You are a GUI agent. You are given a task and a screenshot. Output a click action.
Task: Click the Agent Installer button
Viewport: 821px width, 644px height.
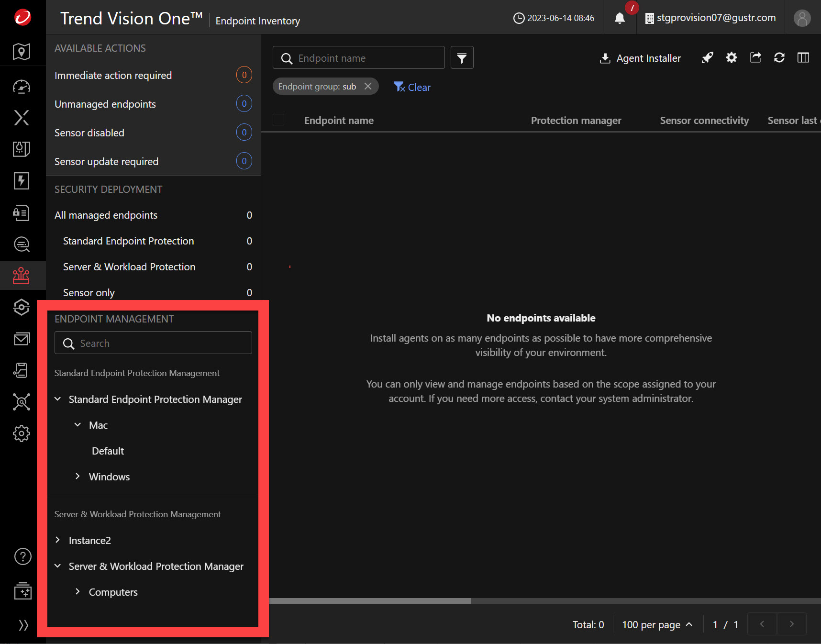(x=640, y=58)
